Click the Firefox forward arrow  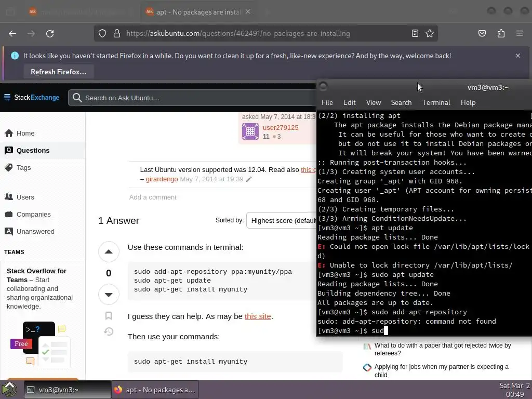[31, 34]
